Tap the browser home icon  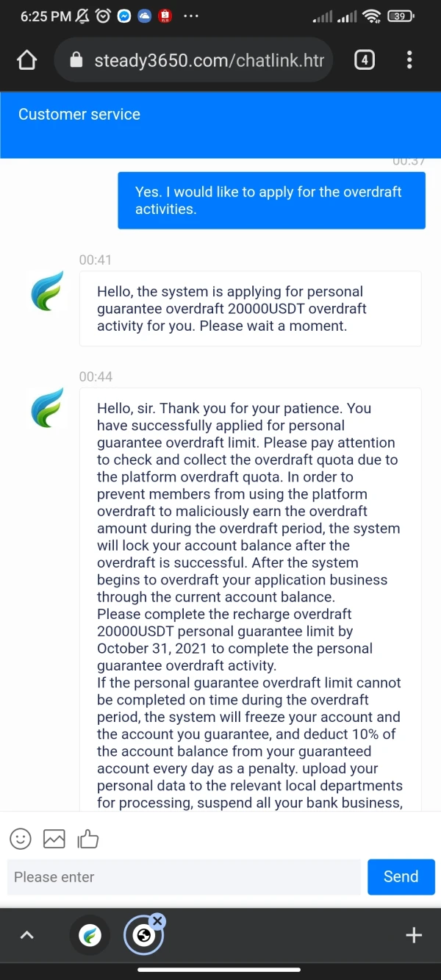point(26,60)
